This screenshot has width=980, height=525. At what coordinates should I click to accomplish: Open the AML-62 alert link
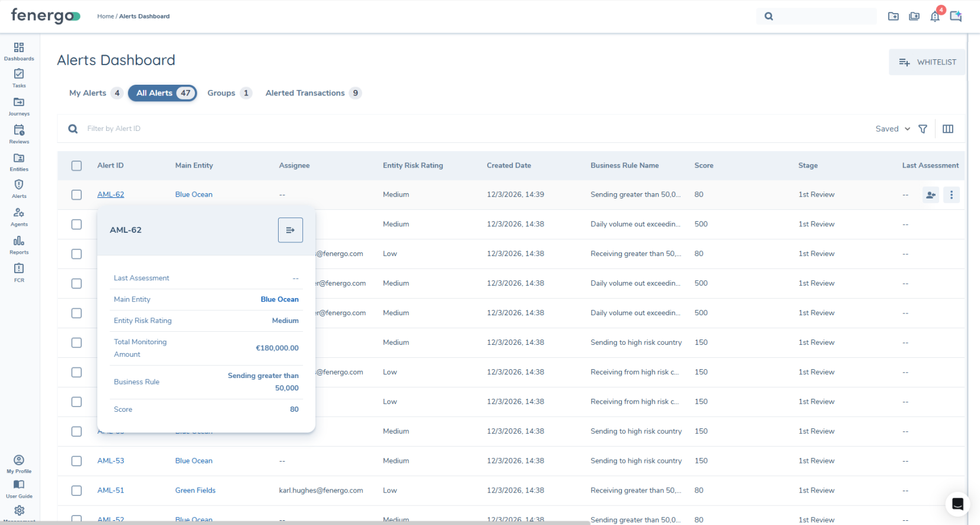pyautogui.click(x=111, y=194)
